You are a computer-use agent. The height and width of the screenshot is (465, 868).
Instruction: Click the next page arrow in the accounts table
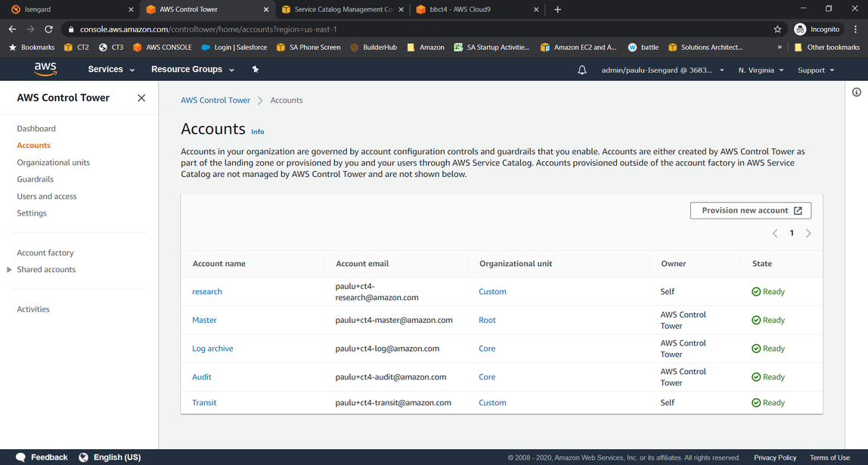[x=808, y=233]
